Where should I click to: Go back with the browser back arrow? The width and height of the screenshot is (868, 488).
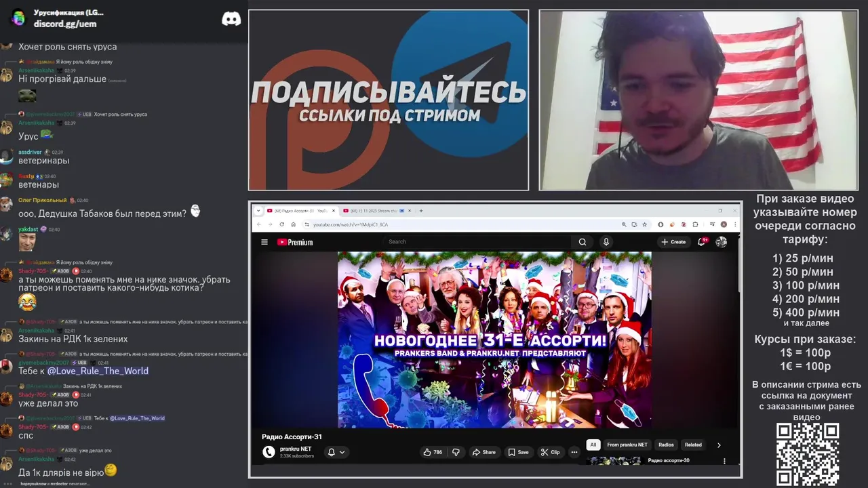[x=258, y=224]
